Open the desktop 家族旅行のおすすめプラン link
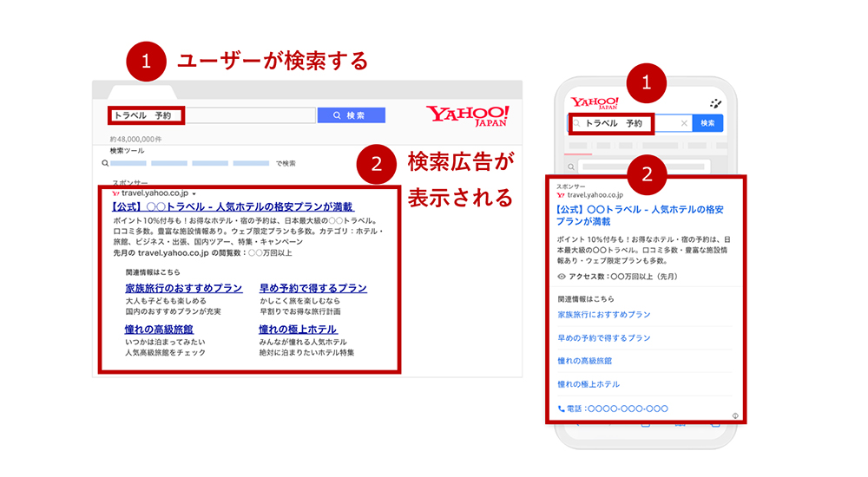This screenshot has width=868, height=477. click(183, 288)
